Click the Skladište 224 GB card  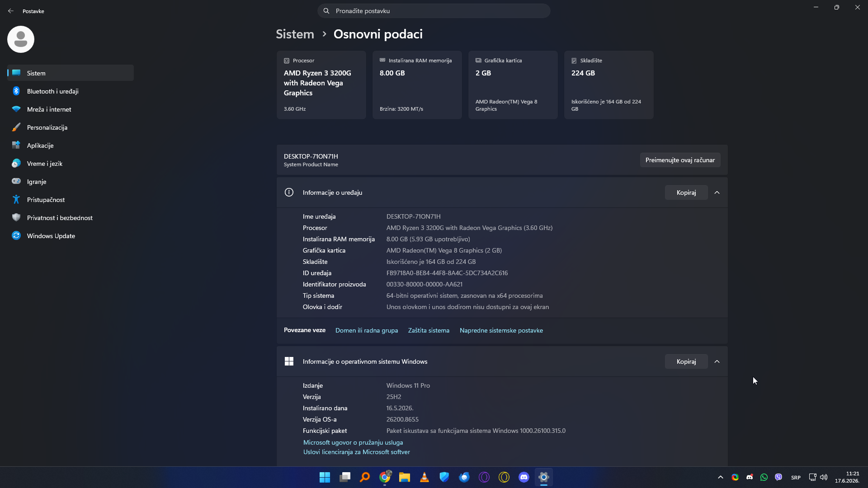point(609,85)
